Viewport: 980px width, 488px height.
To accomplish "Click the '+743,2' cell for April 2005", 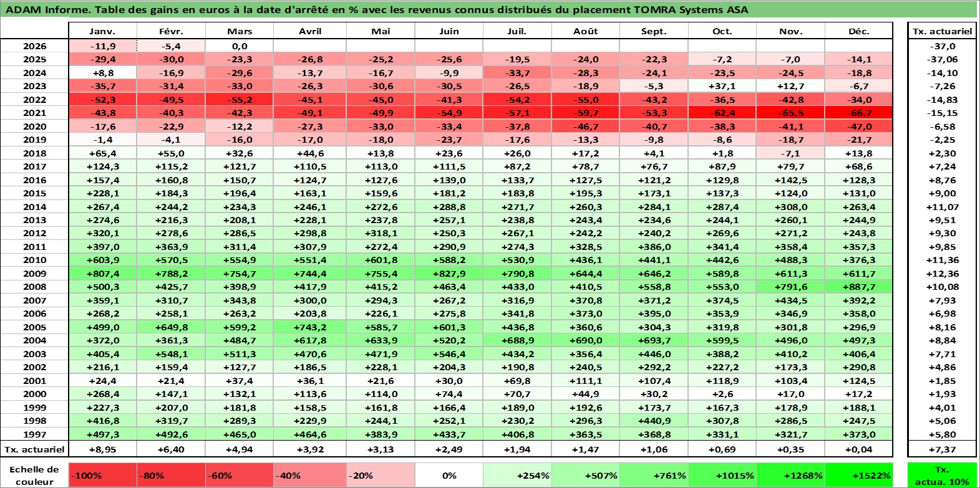I will coord(310,327).
